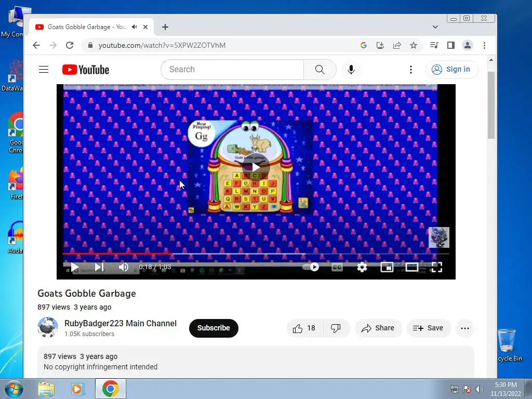
Task: Enter full screen mode
Action: (x=436, y=268)
